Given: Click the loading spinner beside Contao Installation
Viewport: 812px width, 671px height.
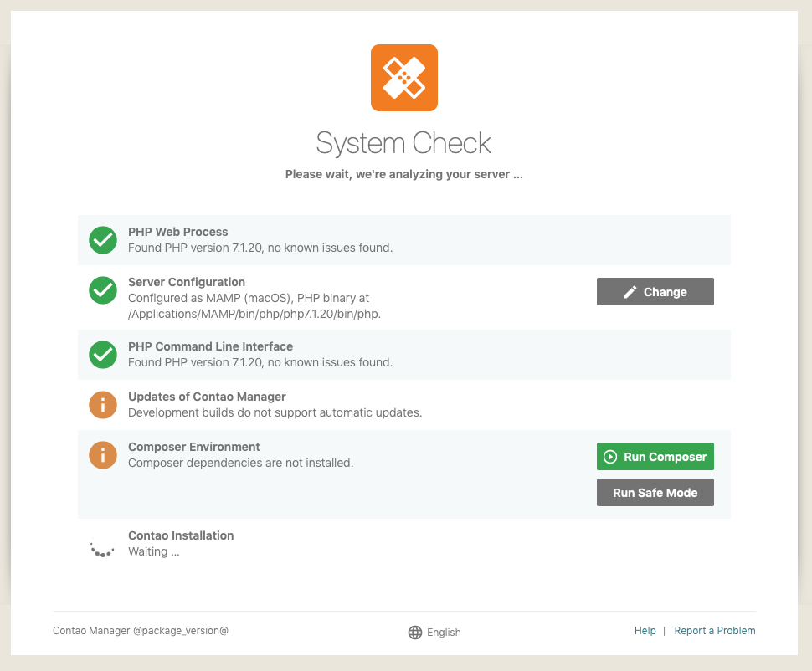Looking at the screenshot, I should point(102,550).
